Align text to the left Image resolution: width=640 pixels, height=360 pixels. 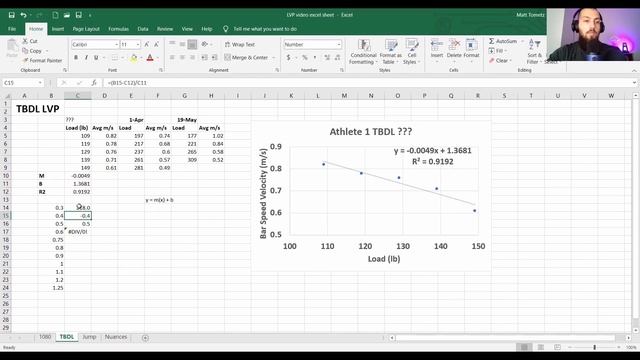click(172, 58)
